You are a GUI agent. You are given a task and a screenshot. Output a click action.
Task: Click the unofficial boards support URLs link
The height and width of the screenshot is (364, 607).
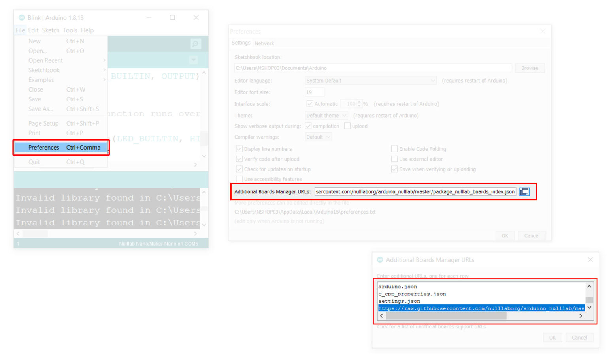431,327
